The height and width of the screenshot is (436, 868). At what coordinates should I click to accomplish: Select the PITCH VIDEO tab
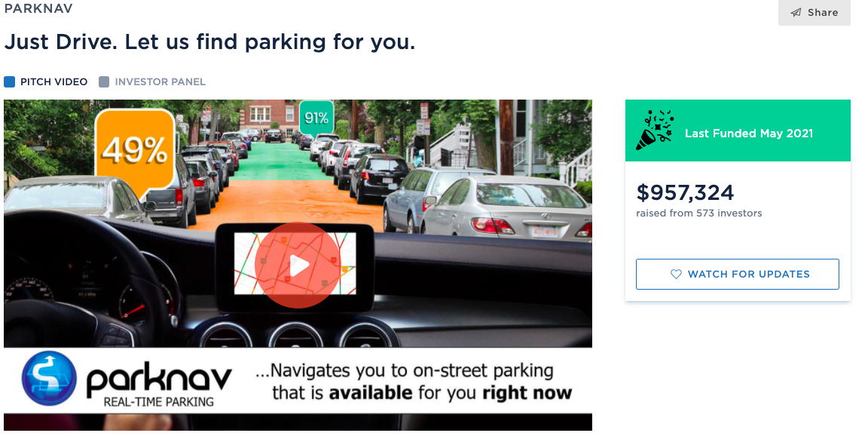tap(46, 82)
